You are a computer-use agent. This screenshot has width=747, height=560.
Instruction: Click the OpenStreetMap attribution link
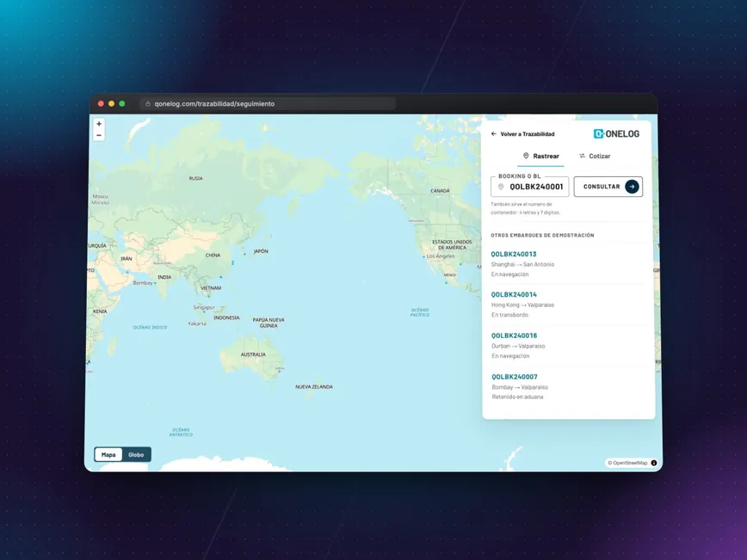coord(627,463)
